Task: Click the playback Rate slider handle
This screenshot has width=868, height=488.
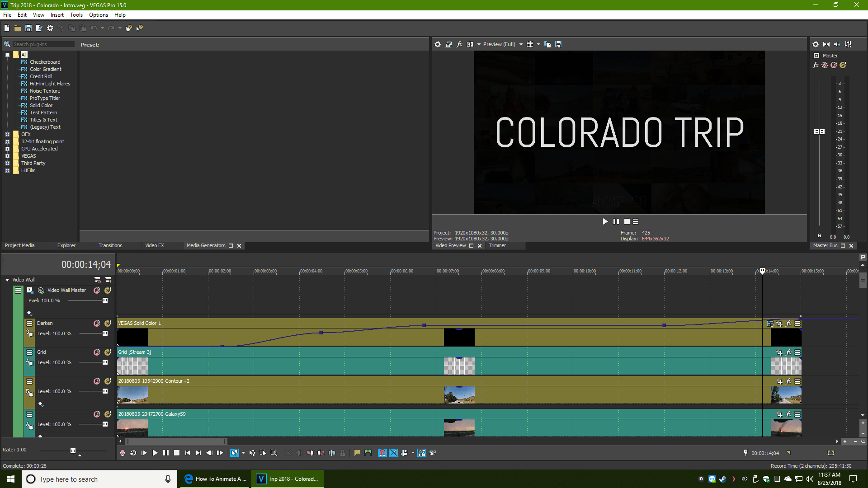Action: 73,450
